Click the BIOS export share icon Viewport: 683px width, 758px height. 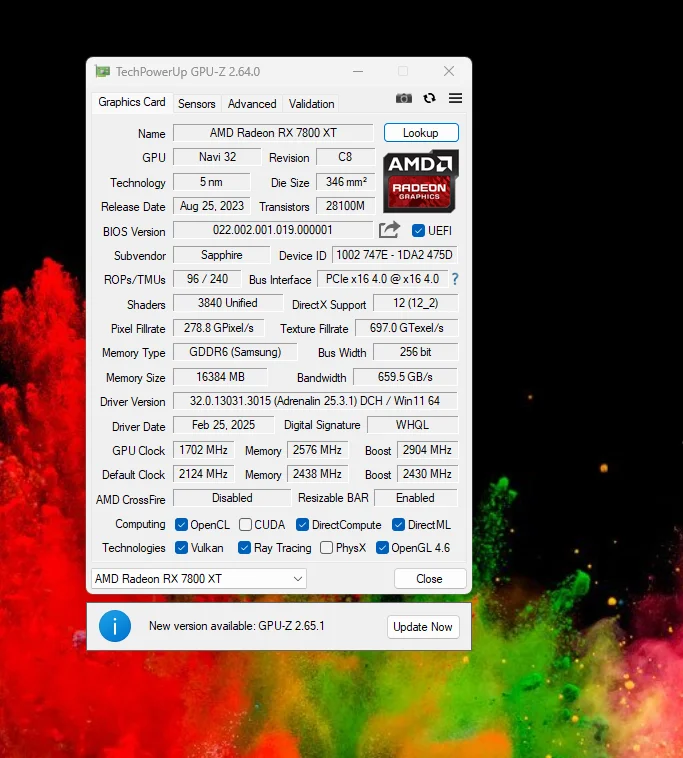[389, 230]
